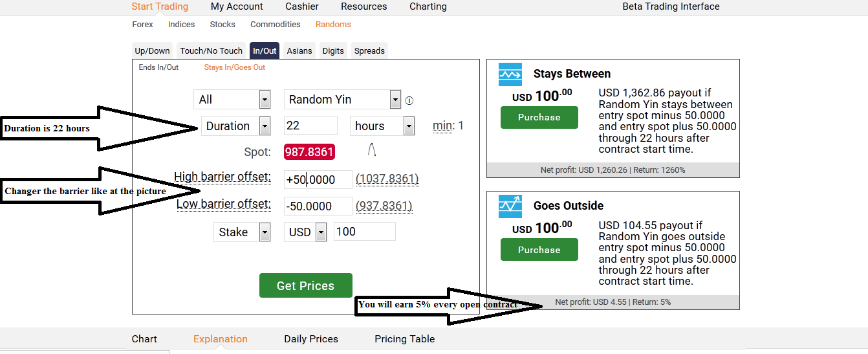Click the Net profit USD 1,260.26 line

[x=613, y=170]
